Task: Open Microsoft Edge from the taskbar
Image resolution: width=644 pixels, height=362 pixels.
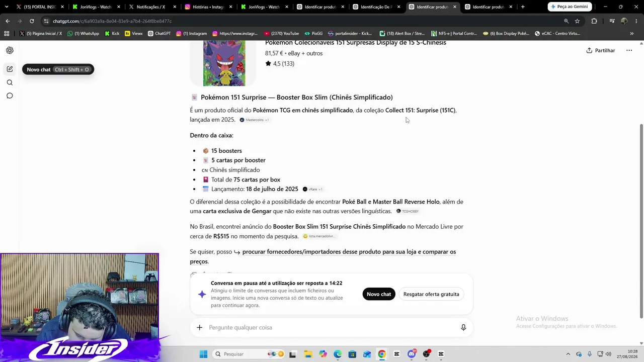Action: tap(337, 354)
